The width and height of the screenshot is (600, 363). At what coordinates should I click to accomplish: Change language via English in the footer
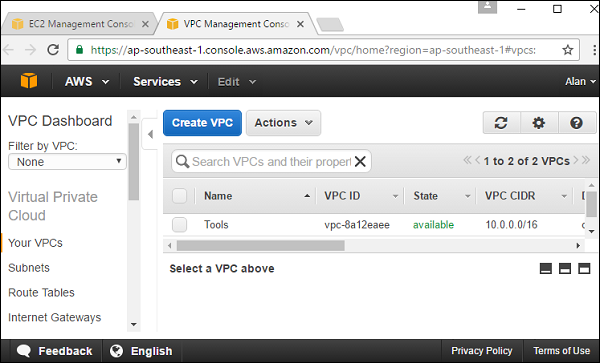point(141,351)
